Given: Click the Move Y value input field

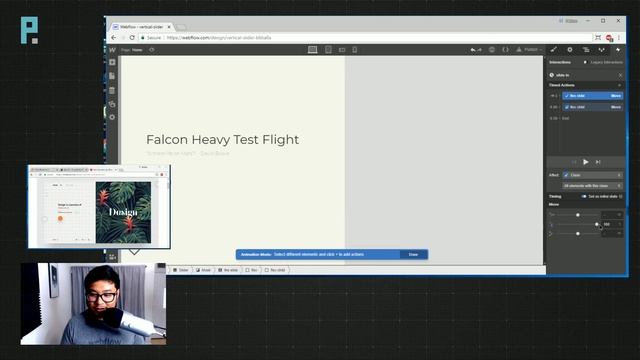Looking at the screenshot, I should [x=612, y=224].
